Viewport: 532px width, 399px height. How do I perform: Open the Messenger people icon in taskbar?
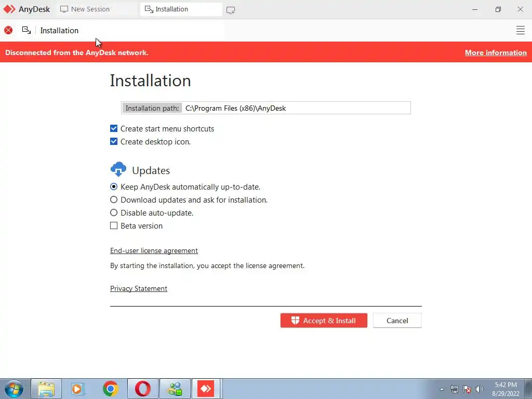pos(175,389)
